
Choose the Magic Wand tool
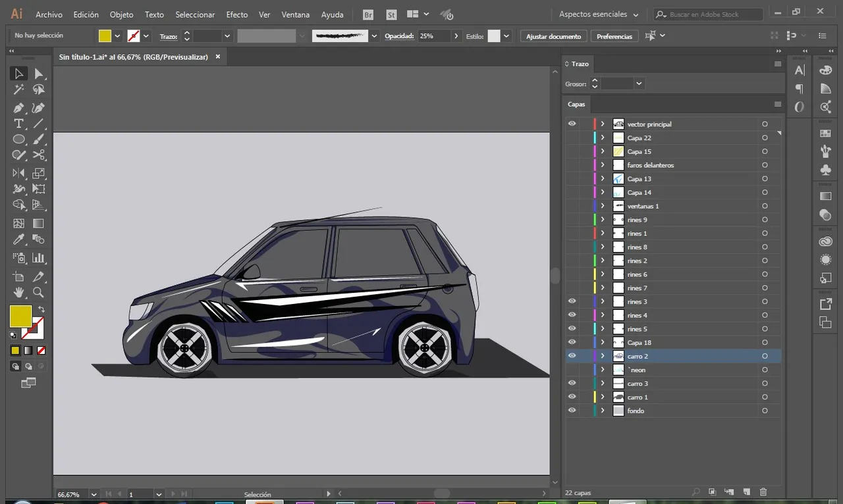click(x=18, y=90)
